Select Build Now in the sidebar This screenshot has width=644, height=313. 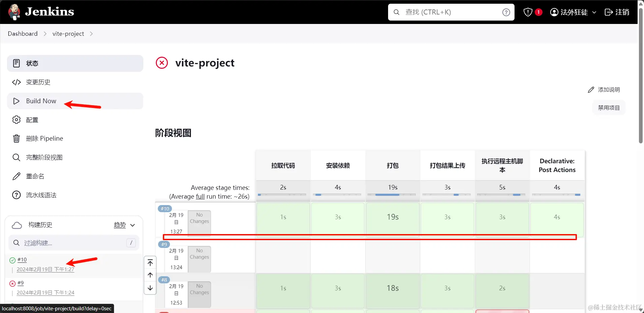75,101
